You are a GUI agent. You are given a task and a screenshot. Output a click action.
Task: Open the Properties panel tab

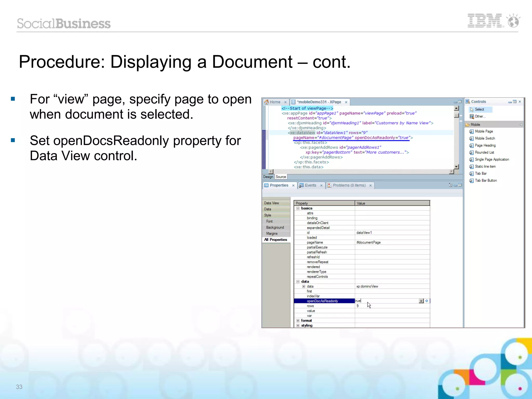279,185
